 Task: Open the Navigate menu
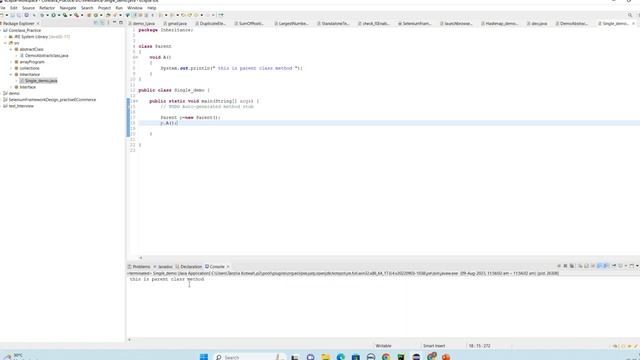pos(68,8)
